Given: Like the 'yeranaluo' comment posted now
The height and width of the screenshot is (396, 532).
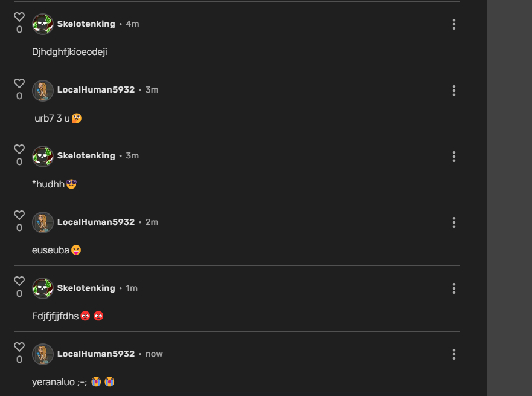Looking at the screenshot, I should coord(19,347).
